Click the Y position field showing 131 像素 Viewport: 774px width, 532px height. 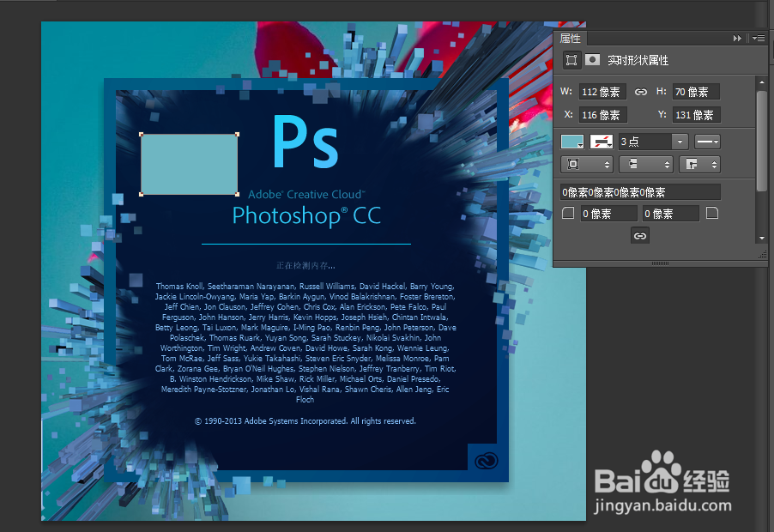click(696, 115)
